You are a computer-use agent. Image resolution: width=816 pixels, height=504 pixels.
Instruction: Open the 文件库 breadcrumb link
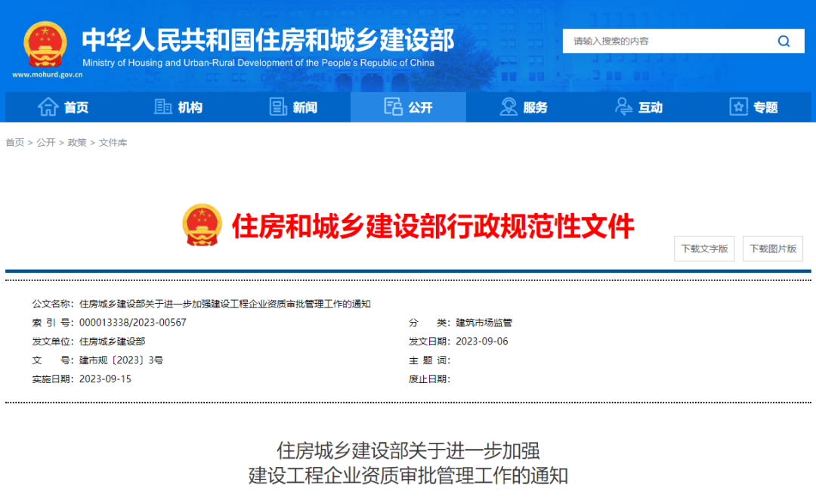pyautogui.click(x=112, y=142)
